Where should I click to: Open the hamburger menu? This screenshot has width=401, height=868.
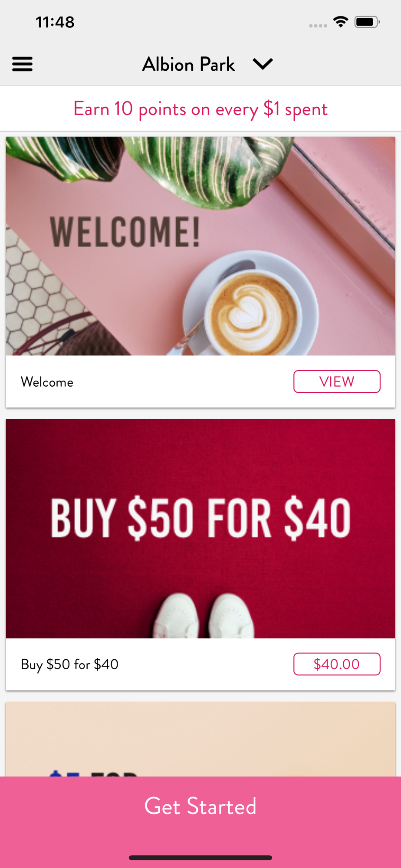(22, 64)
